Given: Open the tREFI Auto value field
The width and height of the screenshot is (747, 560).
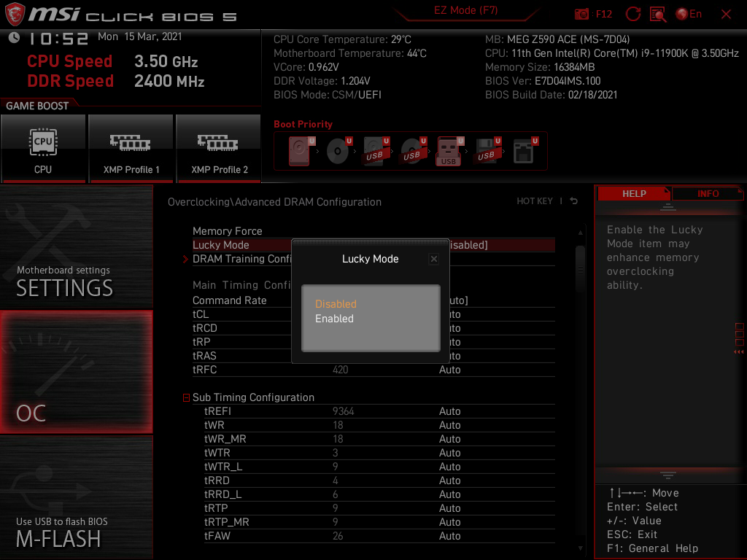Looking at the screenshot, I should point(449,411).
